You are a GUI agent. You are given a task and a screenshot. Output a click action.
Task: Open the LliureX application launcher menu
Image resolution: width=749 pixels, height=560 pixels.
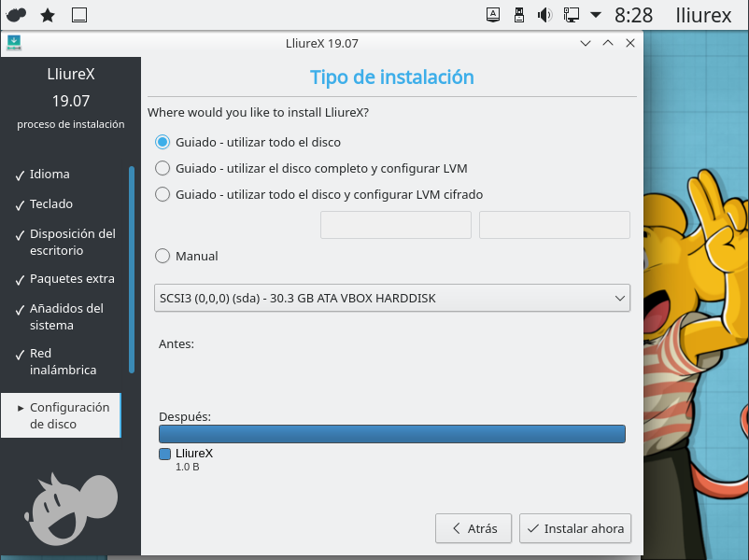[x=16, y=15]
